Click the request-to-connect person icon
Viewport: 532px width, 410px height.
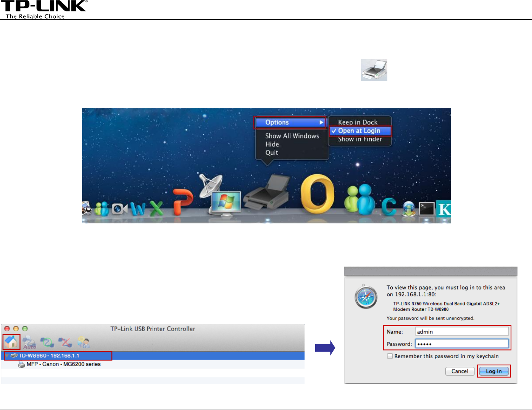tap(83, 342)
